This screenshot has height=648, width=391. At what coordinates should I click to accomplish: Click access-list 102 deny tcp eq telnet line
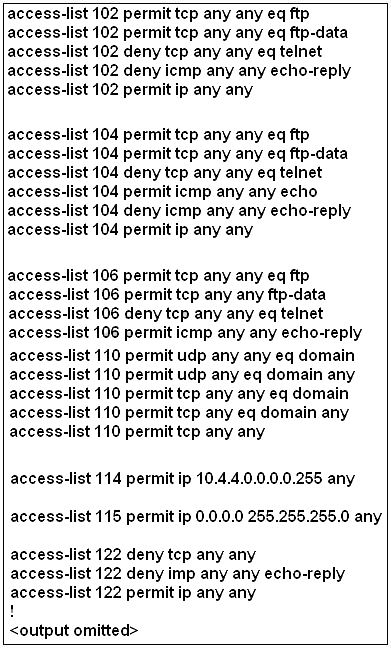[165, 52]
